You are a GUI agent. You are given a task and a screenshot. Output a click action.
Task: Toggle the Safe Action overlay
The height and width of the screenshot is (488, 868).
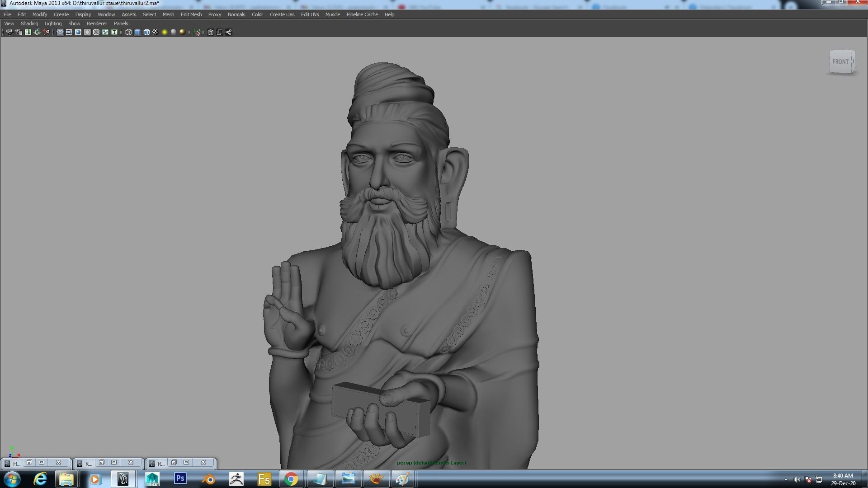(105, 32)
